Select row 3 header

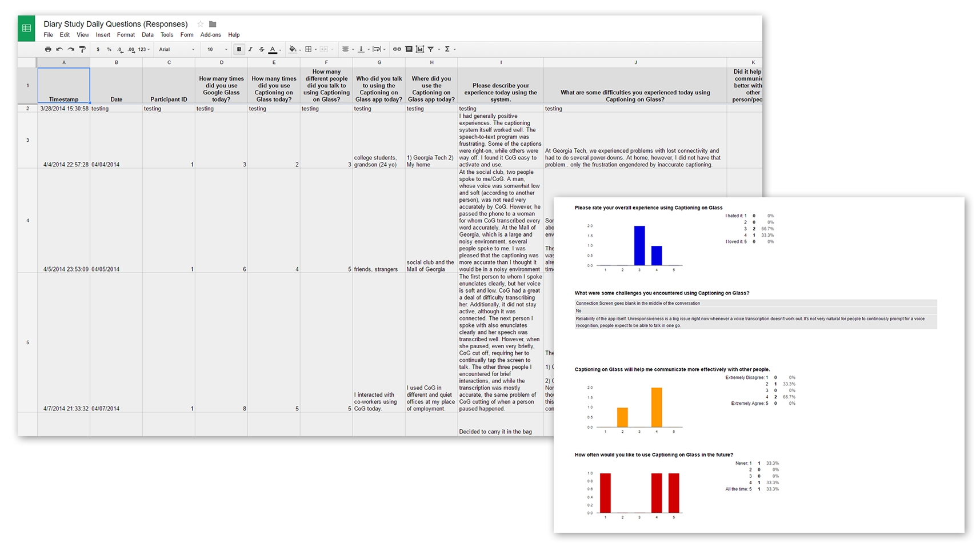point(27,140)
